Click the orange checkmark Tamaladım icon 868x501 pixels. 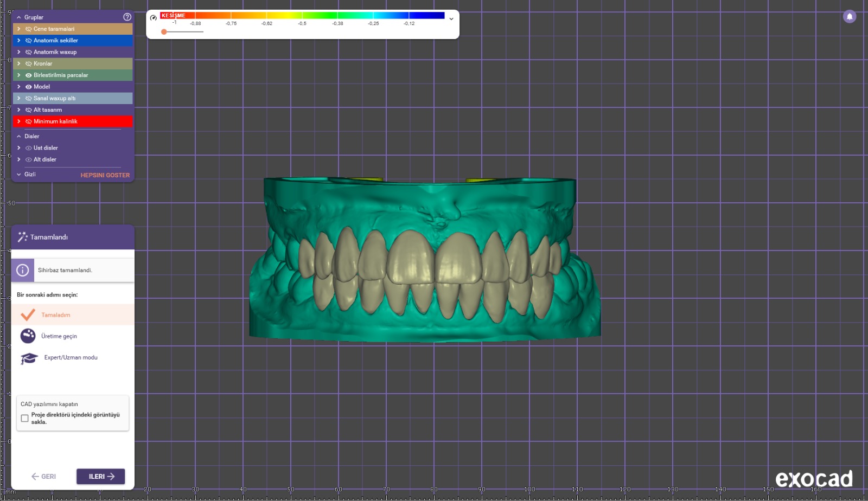click(28, 315)
